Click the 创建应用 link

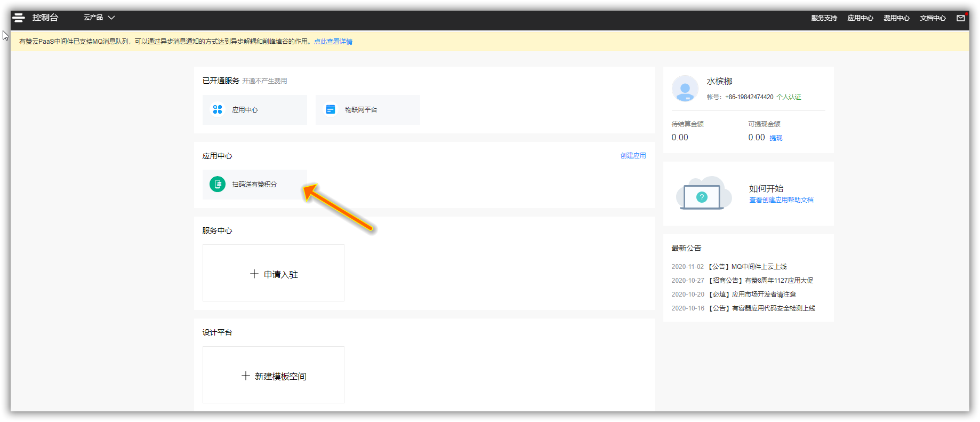[633, 156]
